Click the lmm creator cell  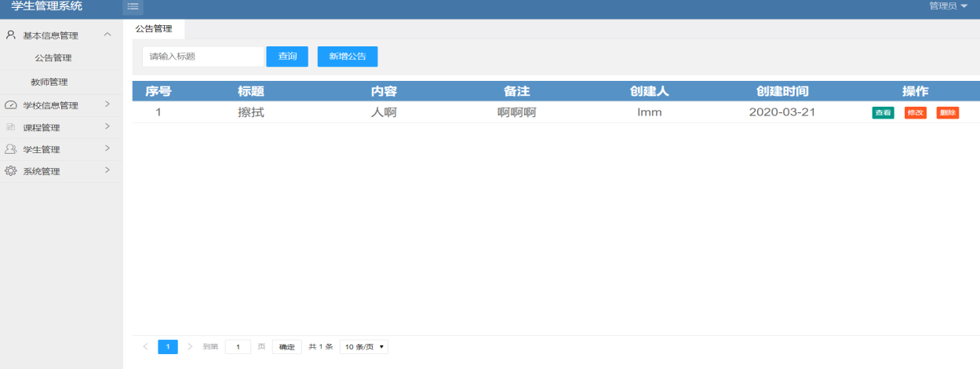pos(650,112)
